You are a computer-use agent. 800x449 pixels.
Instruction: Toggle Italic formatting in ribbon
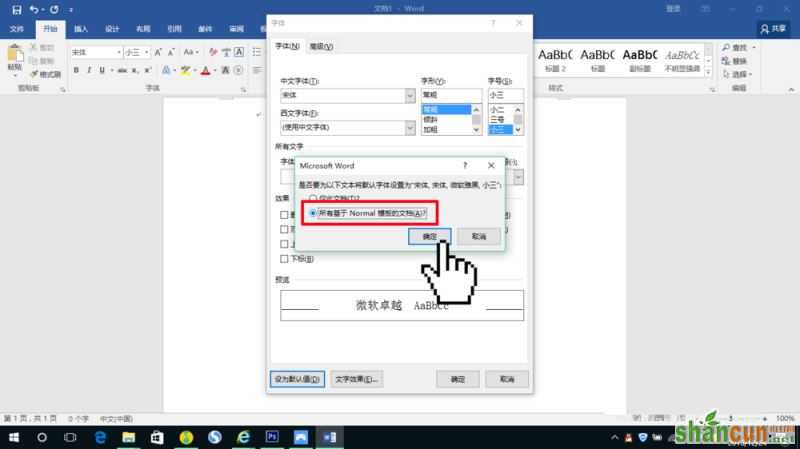[89, 70]
